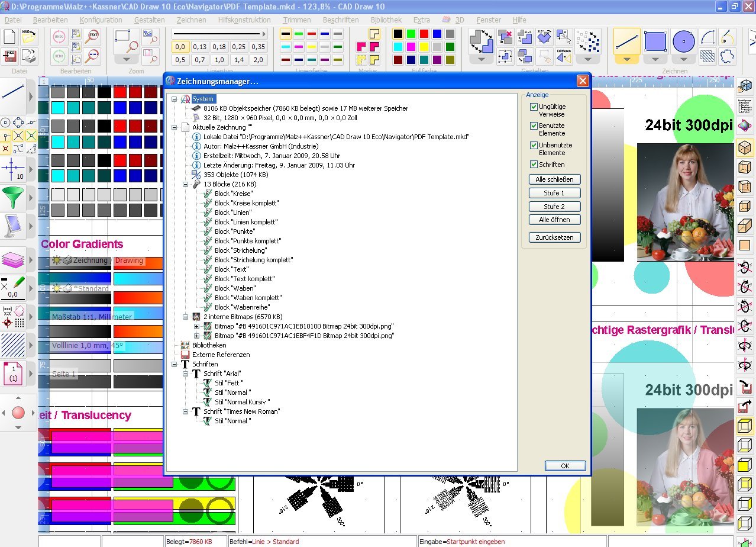Click the Alle öffnen button
The width and height of the screenshot is (756, 547).
click(554, 220)
